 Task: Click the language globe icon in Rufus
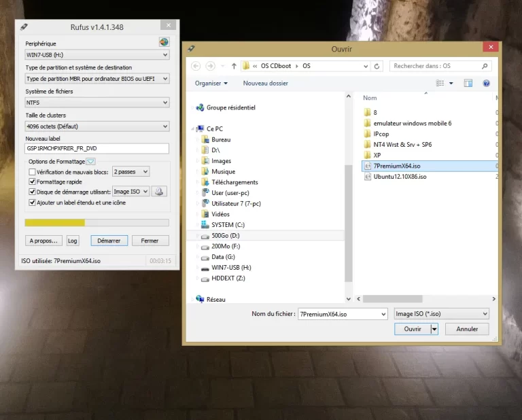pos(164,42)
